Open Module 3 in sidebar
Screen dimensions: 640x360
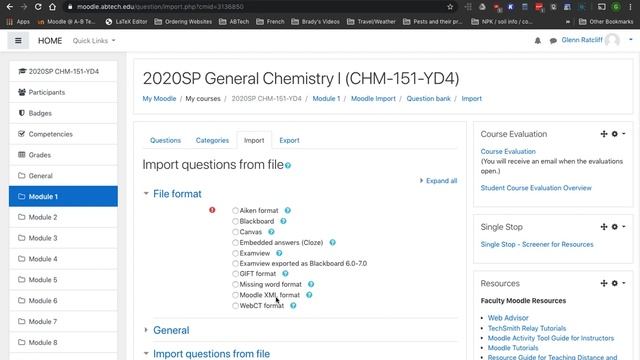pyautogui.click(x=63, y=238)
